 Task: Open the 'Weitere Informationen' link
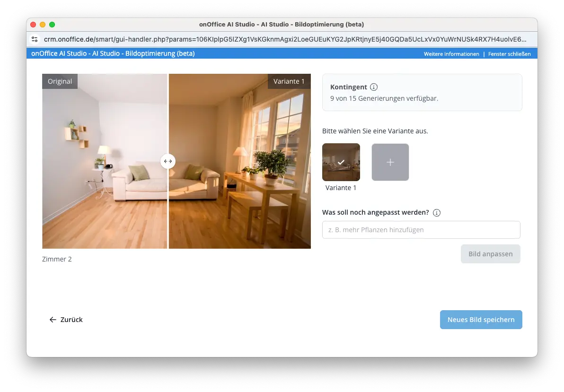(x=451, y=54)
